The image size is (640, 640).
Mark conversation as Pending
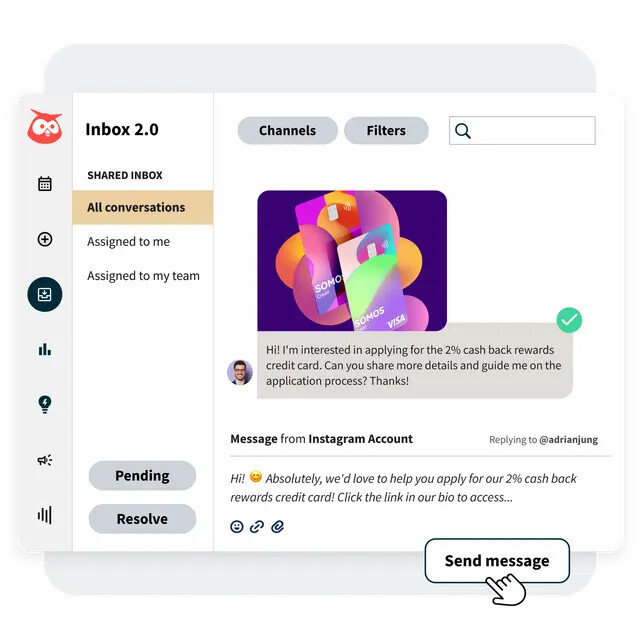click(x=142, y=476)
